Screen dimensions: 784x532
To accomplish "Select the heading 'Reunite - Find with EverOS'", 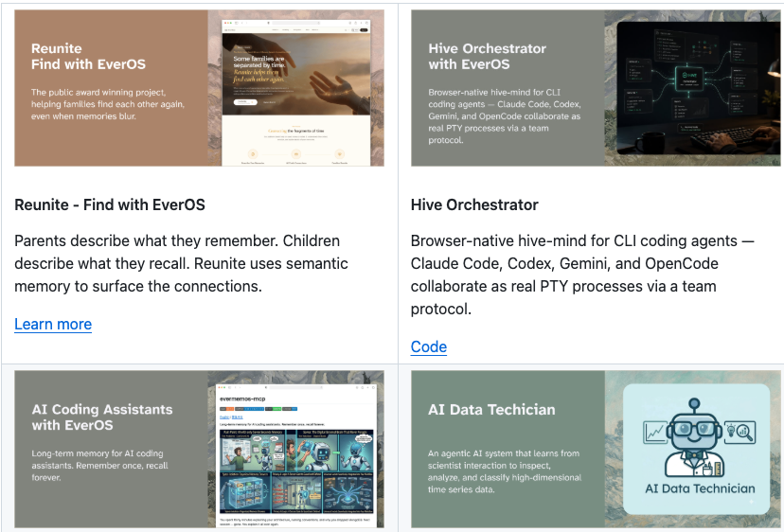I will click(110, 204).
